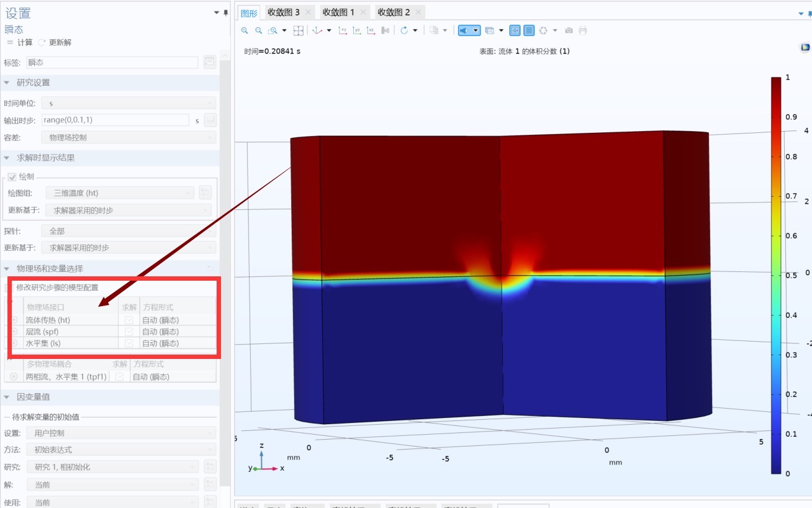This screenshot has height=508, width=812.
Task: Toggle 修改研究步骤的模型配置 checkbox
Action: (9, 288)
